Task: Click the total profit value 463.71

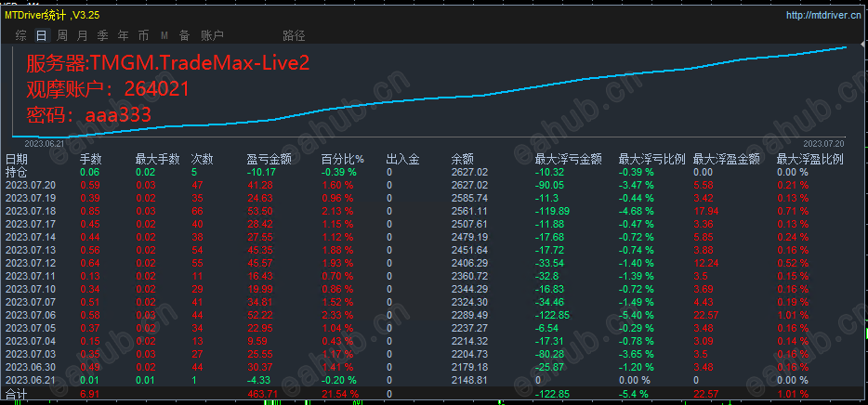Action: [264, 395]
